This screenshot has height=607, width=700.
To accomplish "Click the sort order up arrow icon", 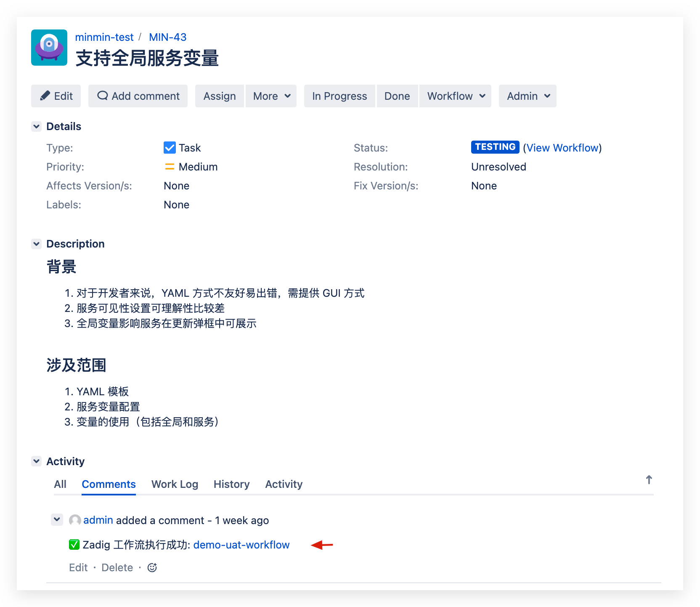I will [x=649, y=480].
